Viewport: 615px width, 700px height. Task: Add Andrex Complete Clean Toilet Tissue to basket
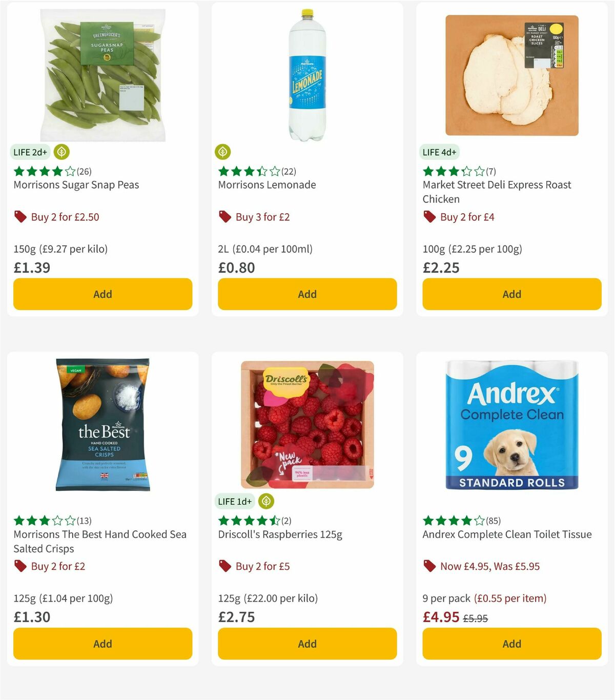pyautogui.click(x=511, y=644)
